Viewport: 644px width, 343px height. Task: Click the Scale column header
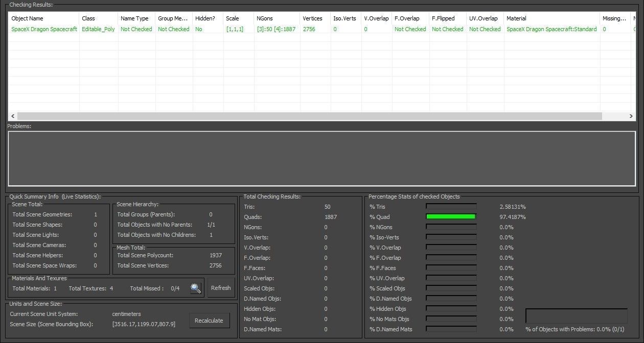click(x=239, y=18)
